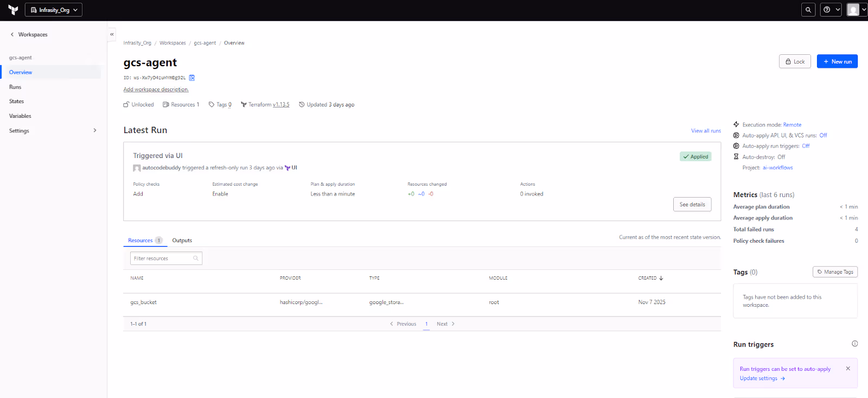Click Remote execution mode link

(792, 125)
